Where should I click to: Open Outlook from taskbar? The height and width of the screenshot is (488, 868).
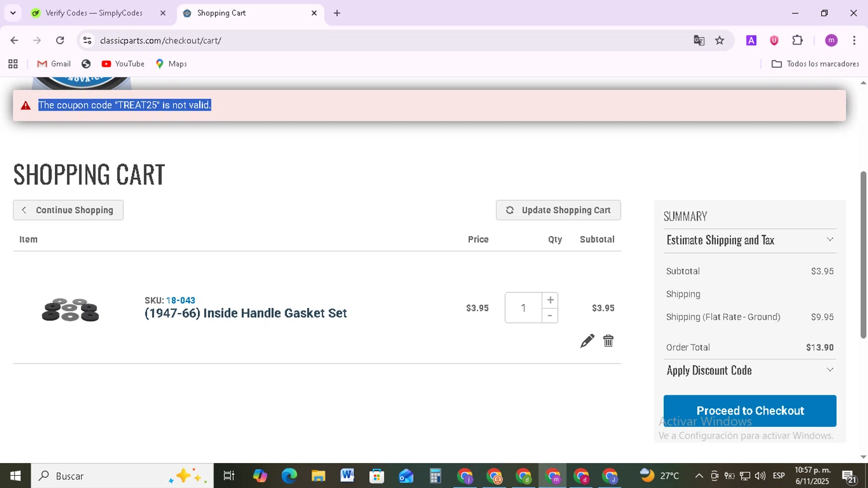pos(406,476)
